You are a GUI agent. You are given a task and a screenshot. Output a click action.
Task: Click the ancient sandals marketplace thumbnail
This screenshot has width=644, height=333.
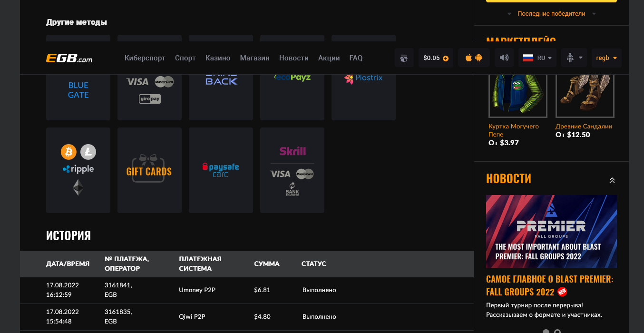(x=585, y=95)
